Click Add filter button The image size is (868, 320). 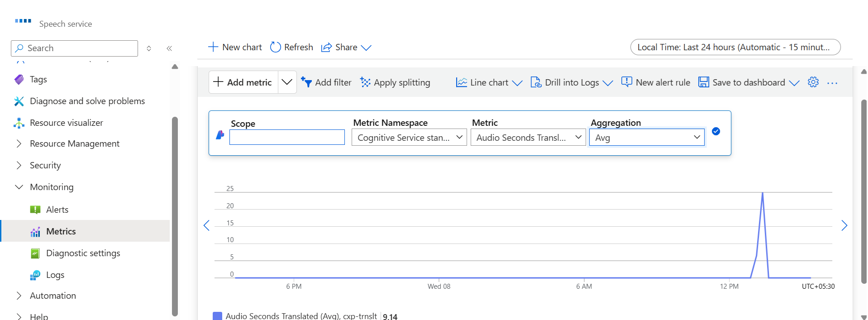tap(326, 82)
